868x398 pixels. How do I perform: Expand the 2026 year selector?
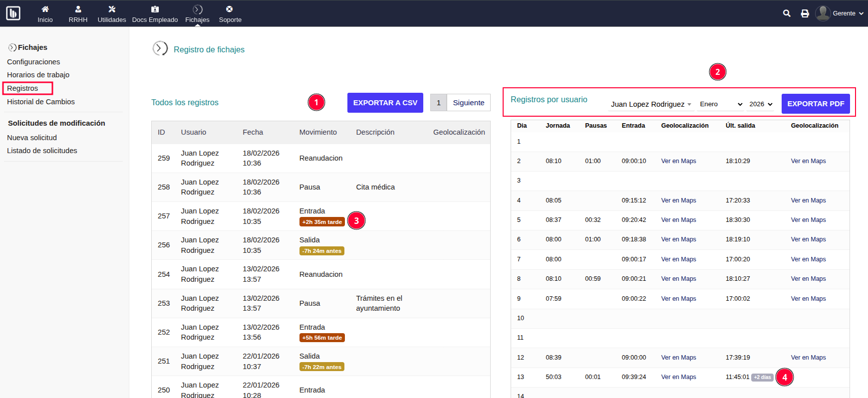[761, 104]
